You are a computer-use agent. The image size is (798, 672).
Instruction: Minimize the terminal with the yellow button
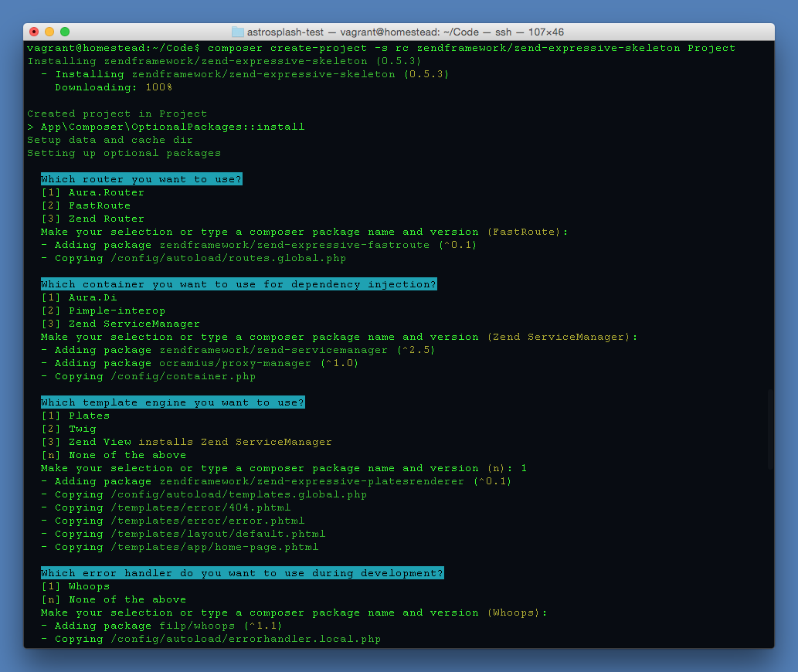(49, 32)
